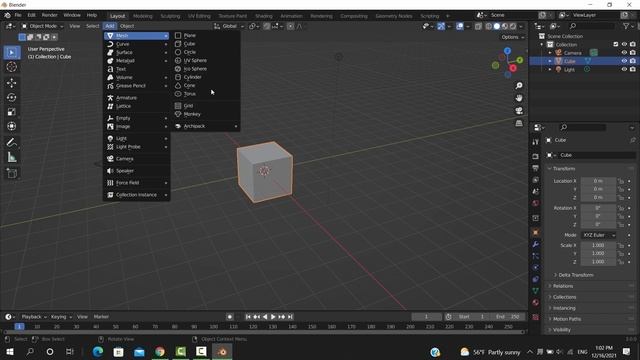
Task: Open the Light Probe submenu
Action: pyautogui.click(x=136, y=147)
